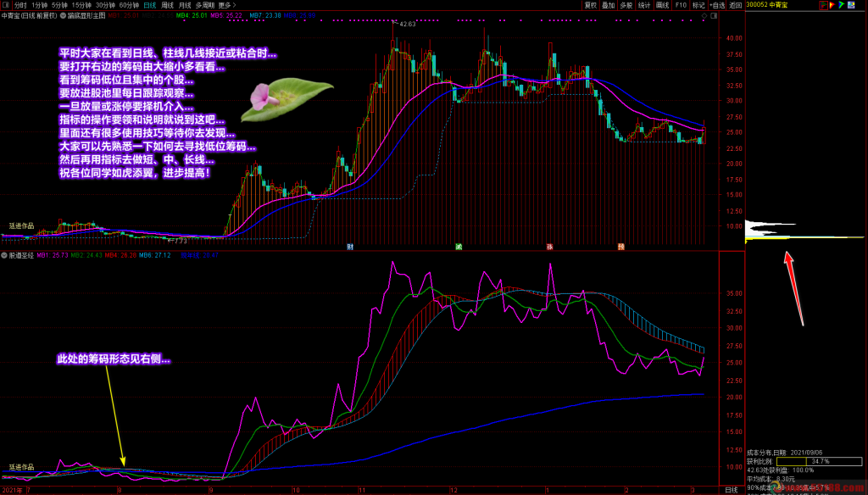Add stock via +自选 button
Screen dimensions: 868x495
[717, 5]
